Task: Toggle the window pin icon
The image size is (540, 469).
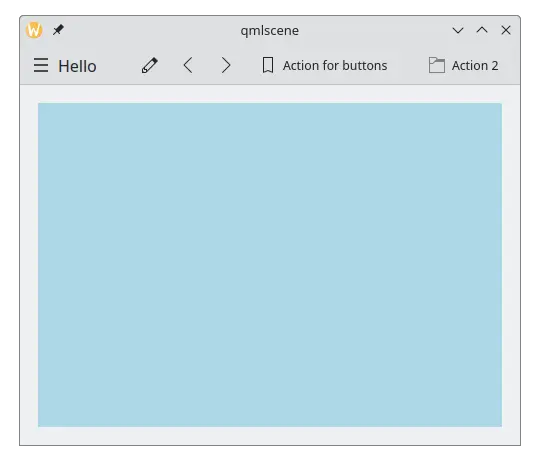Action: tap(58, 30)
